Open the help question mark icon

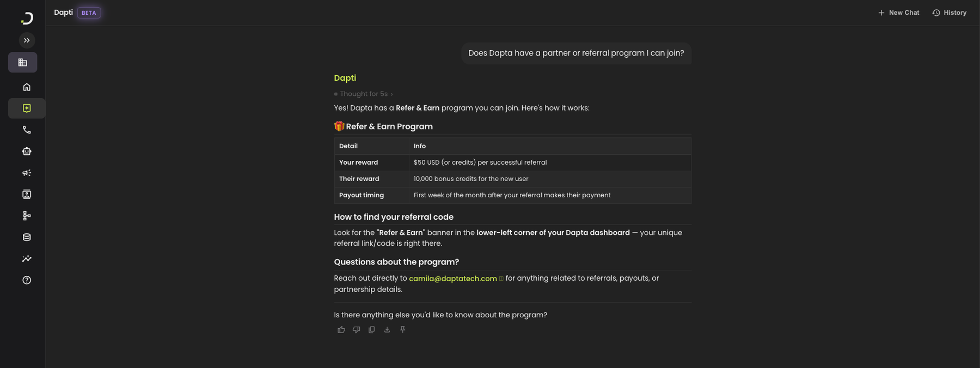point(27,280)
